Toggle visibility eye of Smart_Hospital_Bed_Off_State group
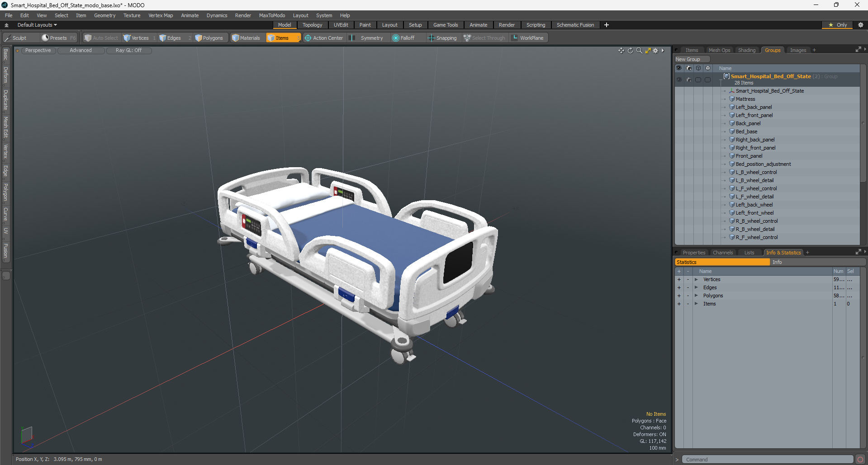Viewport: 868px width, 465px height. [679, 80]
